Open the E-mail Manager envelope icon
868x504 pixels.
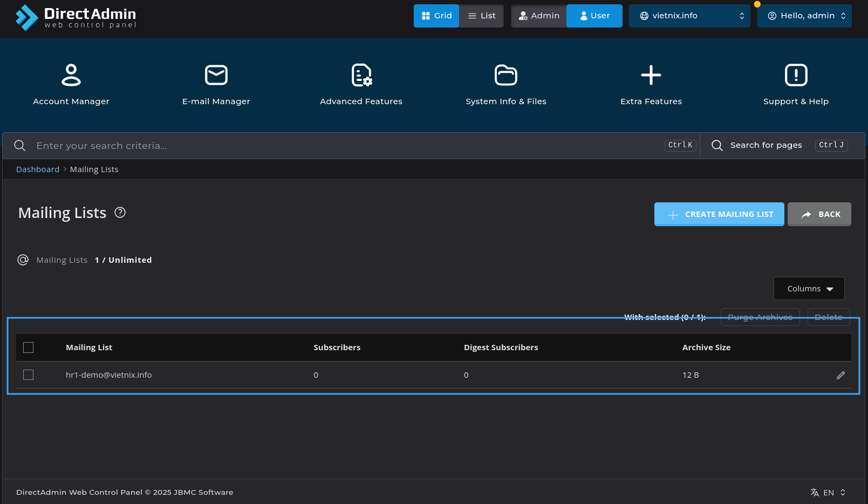(216, 75)
